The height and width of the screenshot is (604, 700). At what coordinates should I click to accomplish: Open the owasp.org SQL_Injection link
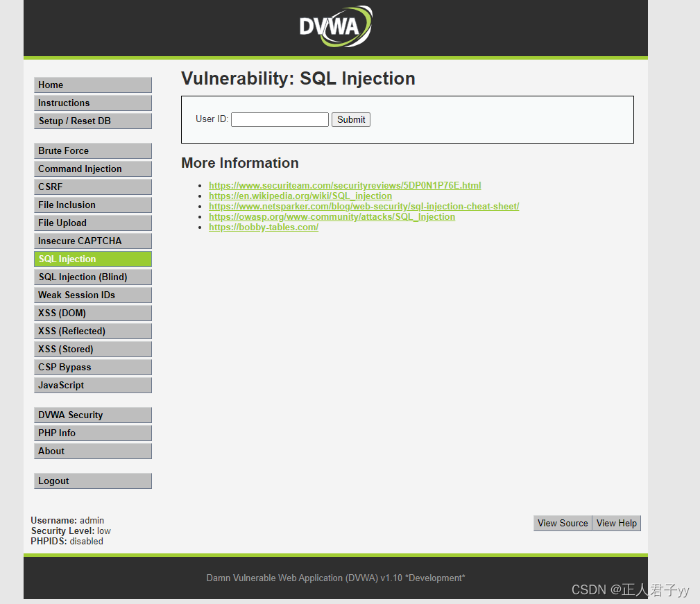coord(332,217)
